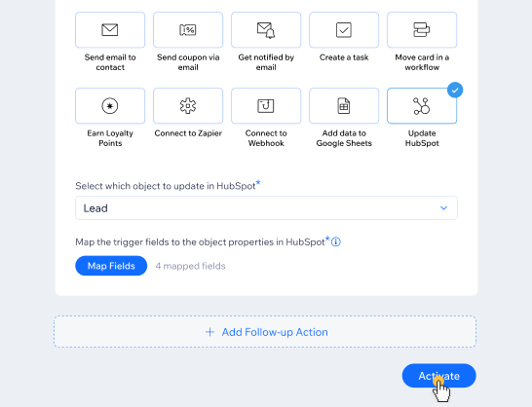Image resolution: width=532 pixels, height=407 pixels.
Task: Click the Map Fields button
Action: [111, 266]
